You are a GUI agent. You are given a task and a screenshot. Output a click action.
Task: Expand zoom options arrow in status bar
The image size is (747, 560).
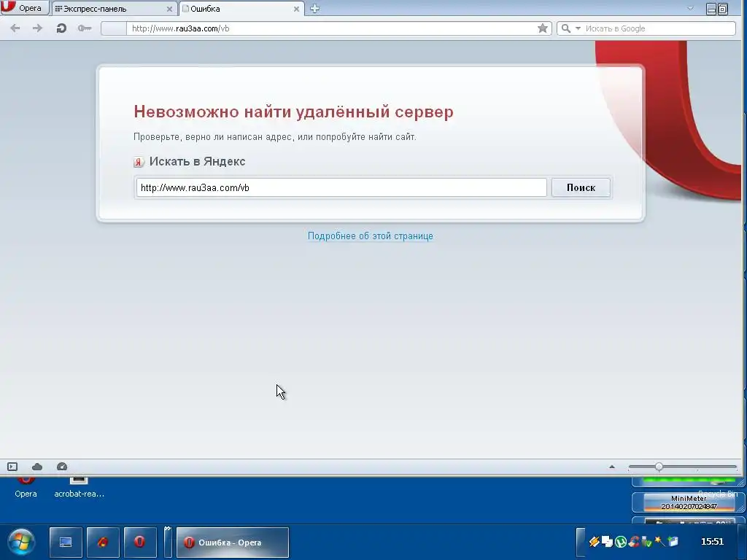tap(612, 467)
